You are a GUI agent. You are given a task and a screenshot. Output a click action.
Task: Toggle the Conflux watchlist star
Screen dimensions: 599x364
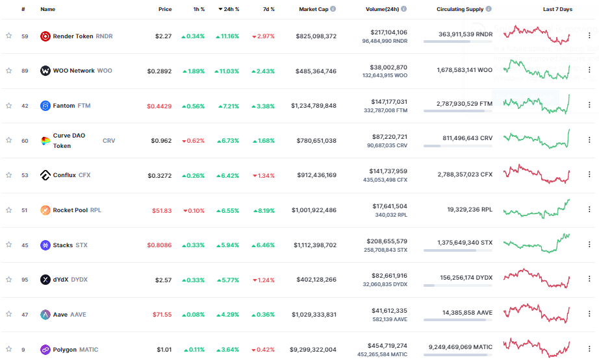(x=9, y=175)
